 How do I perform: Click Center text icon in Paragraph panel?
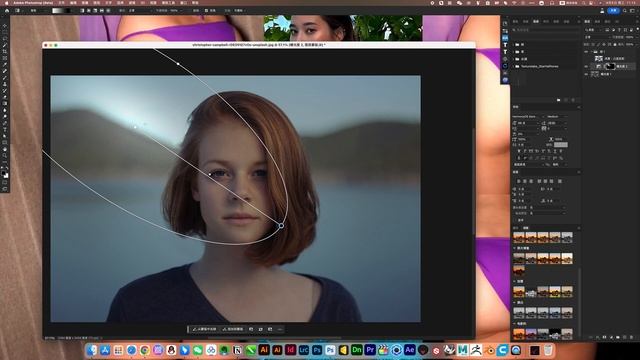click(525, 181)
